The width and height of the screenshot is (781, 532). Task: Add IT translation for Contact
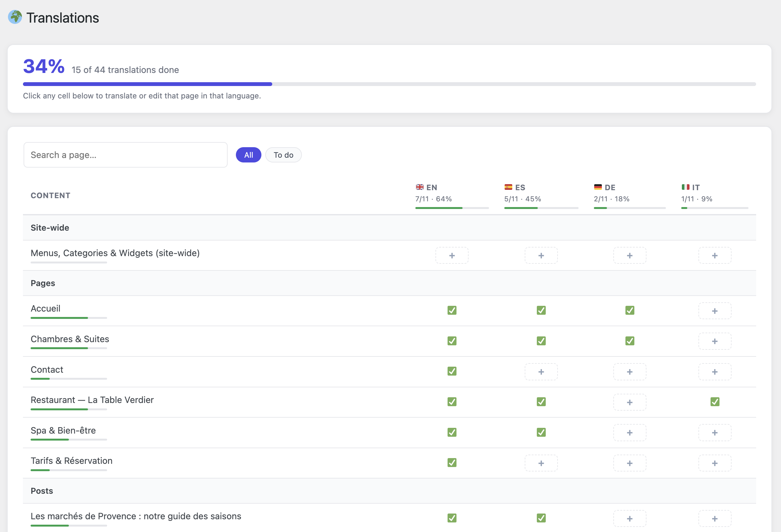point(715,372)
